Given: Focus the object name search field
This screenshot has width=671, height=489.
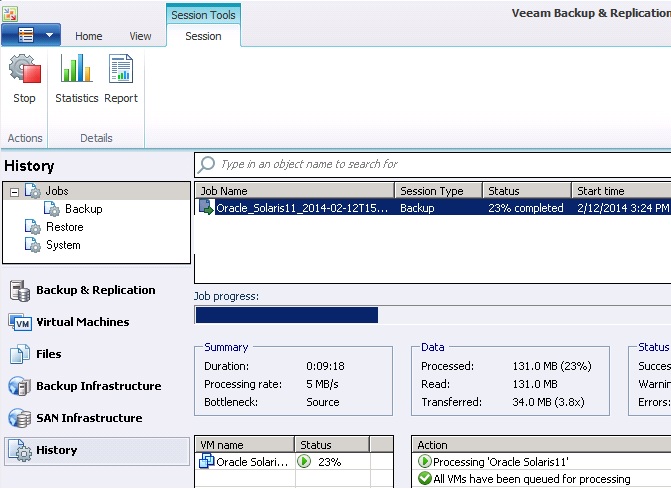Looking at the screenshot, I should coord(433,165).
